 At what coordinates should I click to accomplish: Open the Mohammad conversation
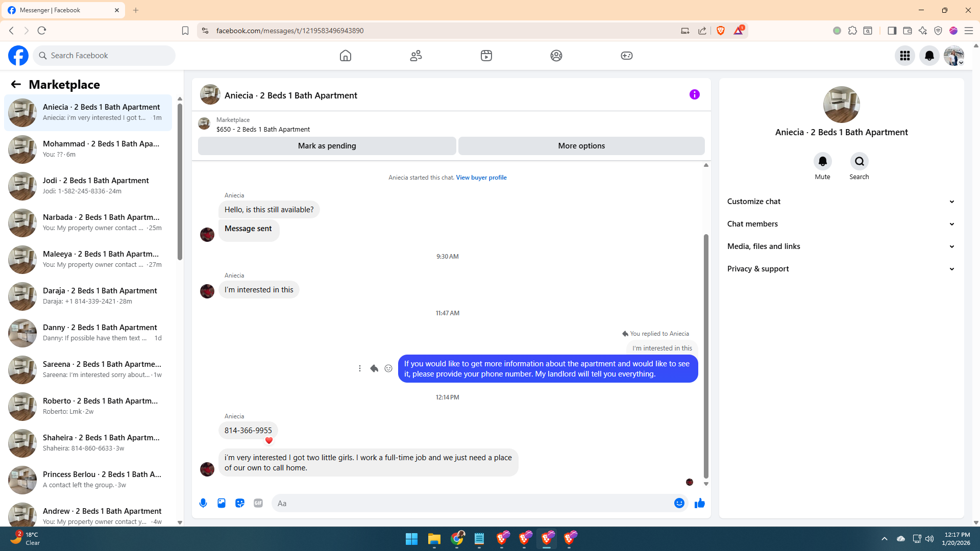click(x=88, y=149)
